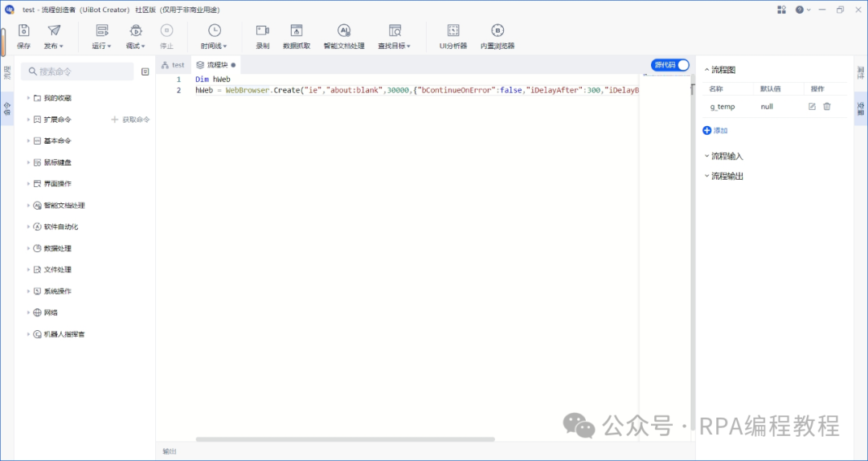Click the icon beside the command search box

145,71
